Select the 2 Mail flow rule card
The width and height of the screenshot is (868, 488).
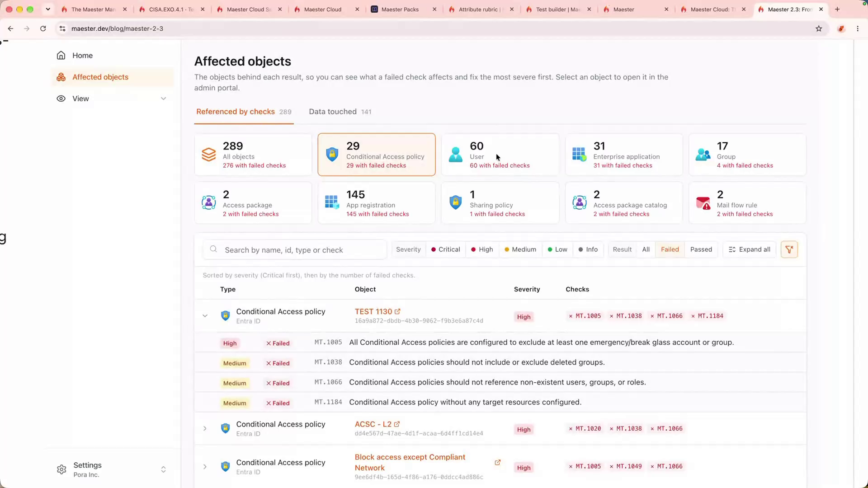click(747, 203)
